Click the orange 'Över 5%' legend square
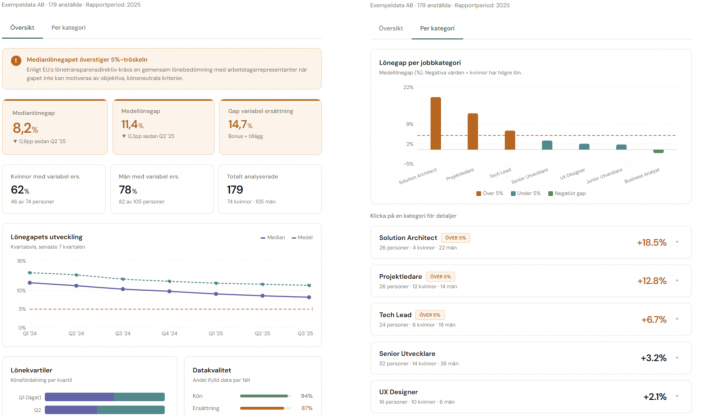 coord(481,193)
